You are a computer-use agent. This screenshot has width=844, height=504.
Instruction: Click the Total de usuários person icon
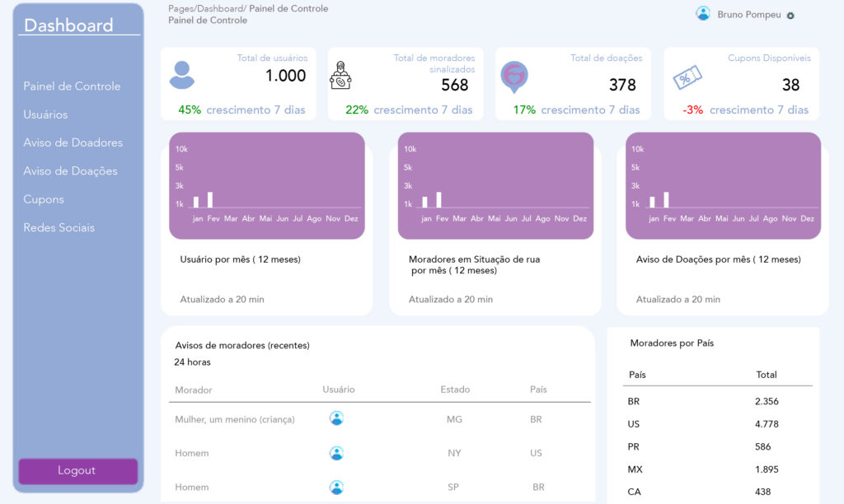coord(182,75)
